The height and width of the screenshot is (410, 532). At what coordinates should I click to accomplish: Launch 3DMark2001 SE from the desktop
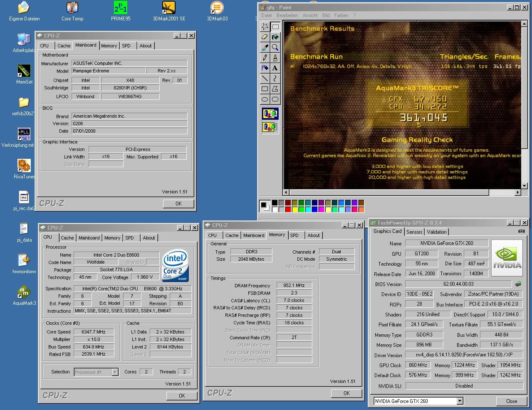tap(169, 11)
